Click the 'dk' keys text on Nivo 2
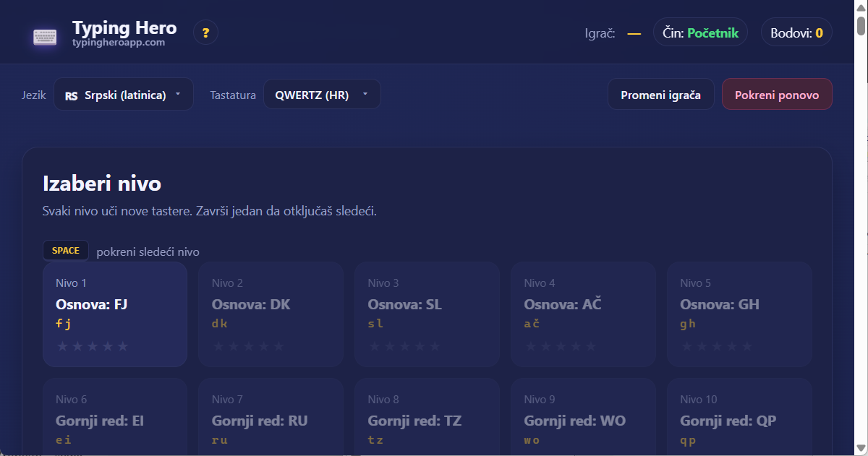868x456 pixels. 220,324
